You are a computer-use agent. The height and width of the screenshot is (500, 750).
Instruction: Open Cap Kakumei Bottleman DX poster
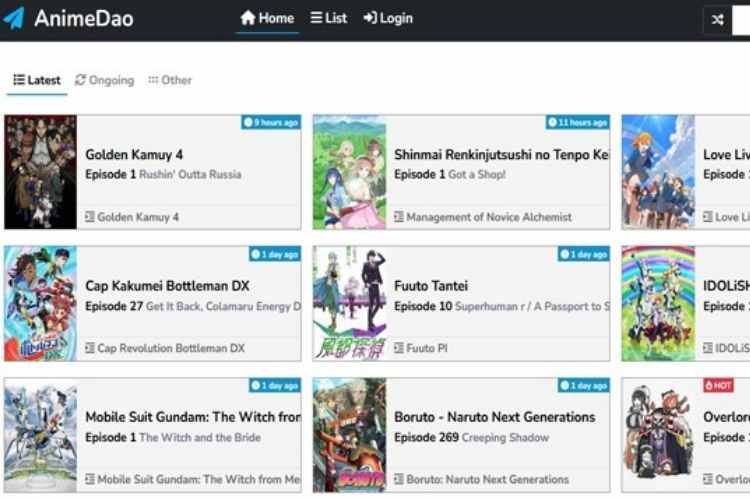(x=41, y=303)
